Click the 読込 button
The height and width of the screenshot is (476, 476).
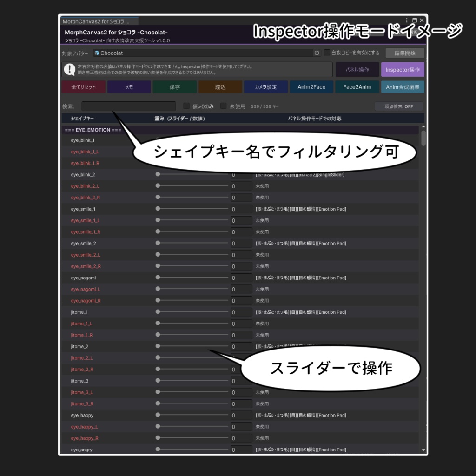[x=220, y=87]
